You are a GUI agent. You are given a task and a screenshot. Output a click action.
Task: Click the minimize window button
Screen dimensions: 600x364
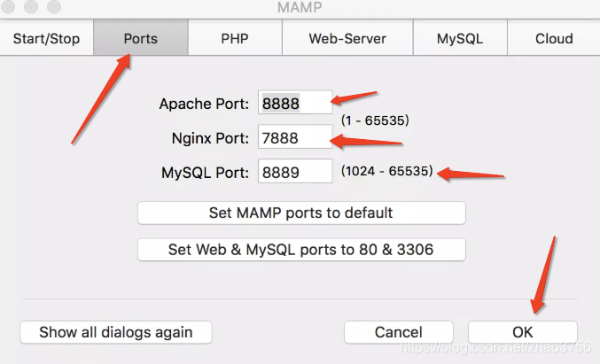(x=31, y=6)
